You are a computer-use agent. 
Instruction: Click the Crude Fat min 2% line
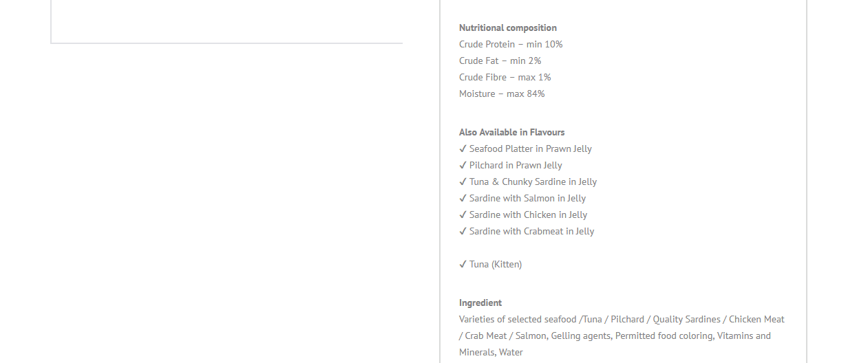pos(500,60)
